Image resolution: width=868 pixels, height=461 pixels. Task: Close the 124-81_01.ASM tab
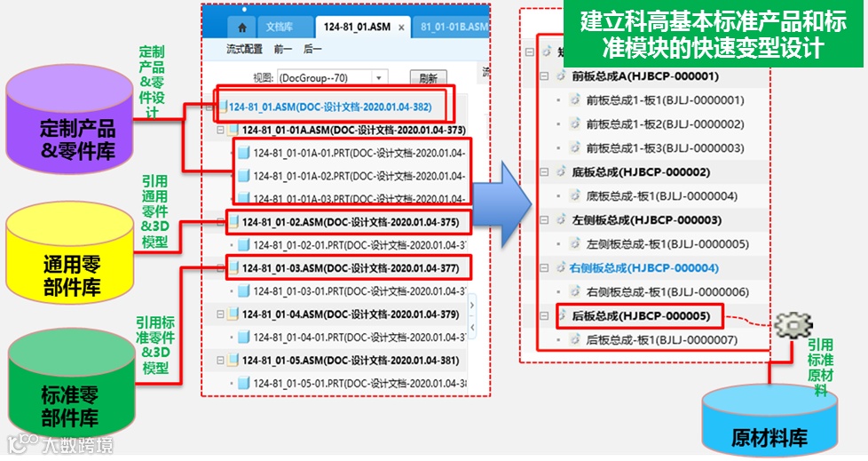tap(401, 28)
